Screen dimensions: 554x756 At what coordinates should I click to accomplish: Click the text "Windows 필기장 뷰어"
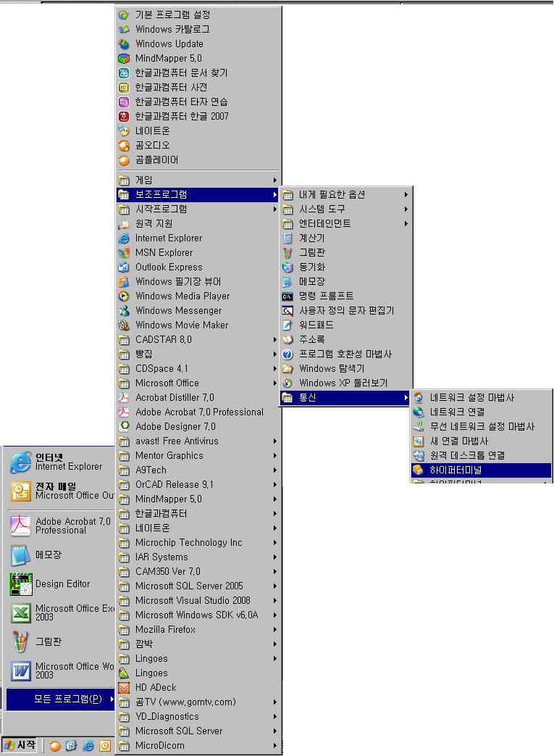[178, 281]
